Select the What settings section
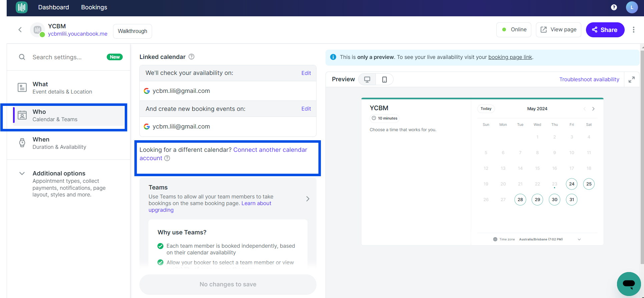 (x=68, y=88)
